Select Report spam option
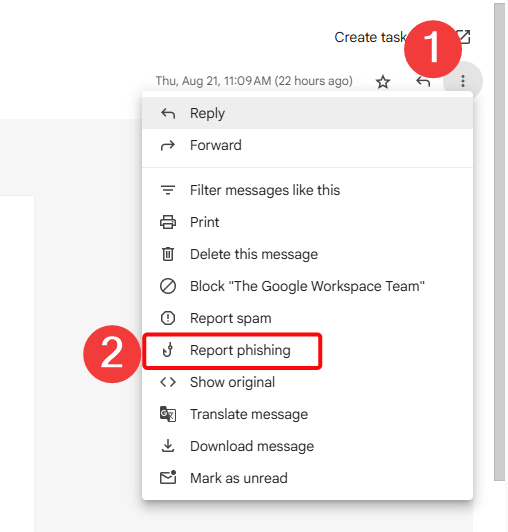This screenshot has width=508, height=532. pyautogui.click(x=307, y=318)
